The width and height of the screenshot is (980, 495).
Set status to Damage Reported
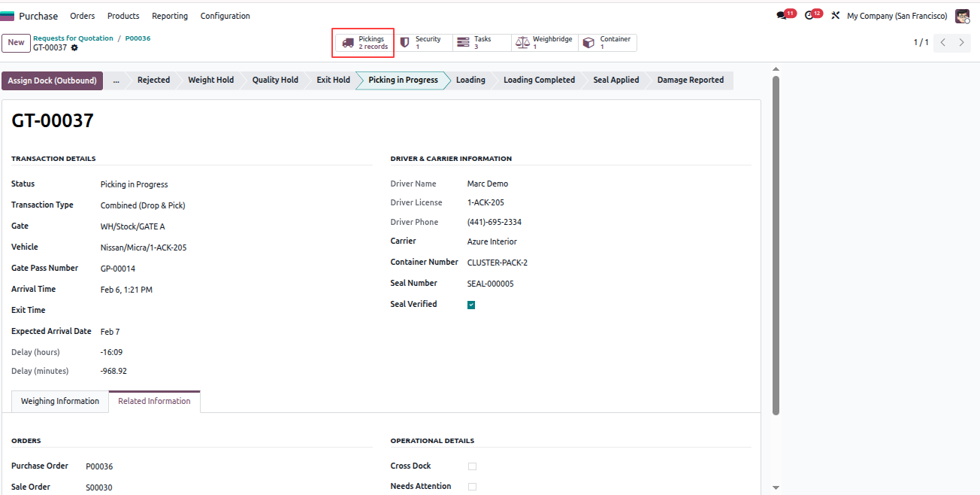pos(691,80)
